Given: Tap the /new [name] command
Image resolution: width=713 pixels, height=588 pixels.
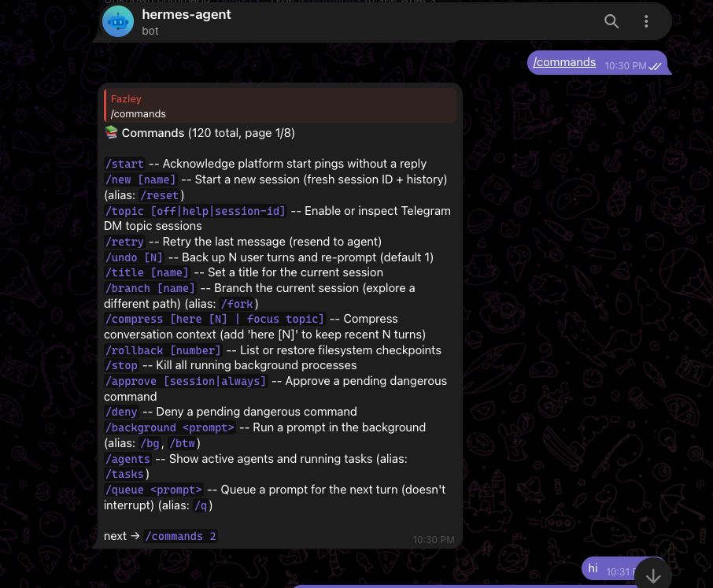Looking at the screenshot, I should pos(141,179).
